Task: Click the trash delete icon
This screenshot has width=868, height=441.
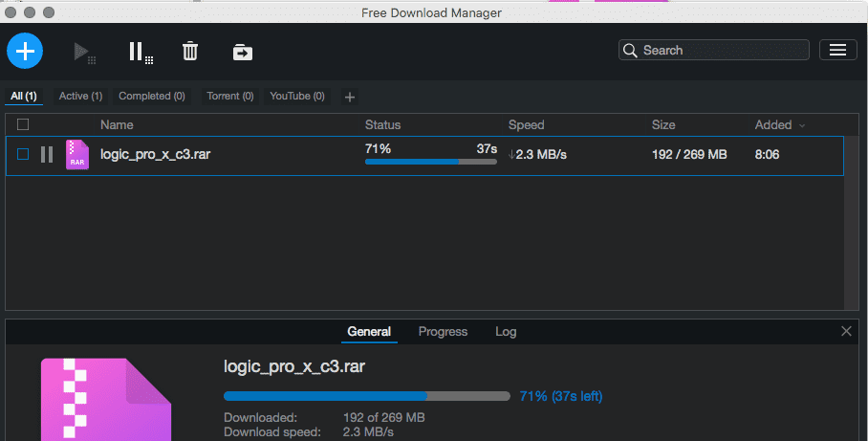Action: tap(190, 52)
